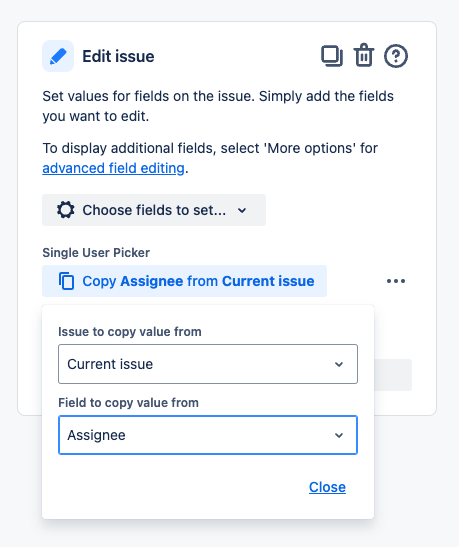
Task: Click the Edit issue heading text
Action: tap(118, 56)
